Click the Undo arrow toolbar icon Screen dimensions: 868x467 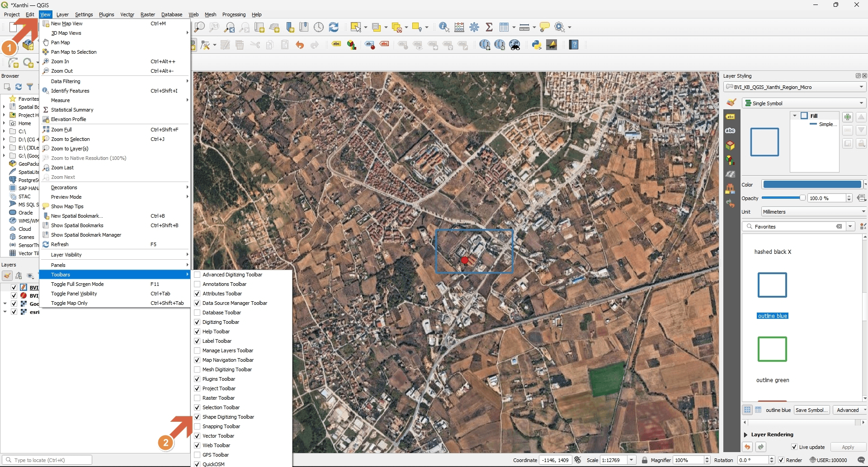click(x=300, y=45)
